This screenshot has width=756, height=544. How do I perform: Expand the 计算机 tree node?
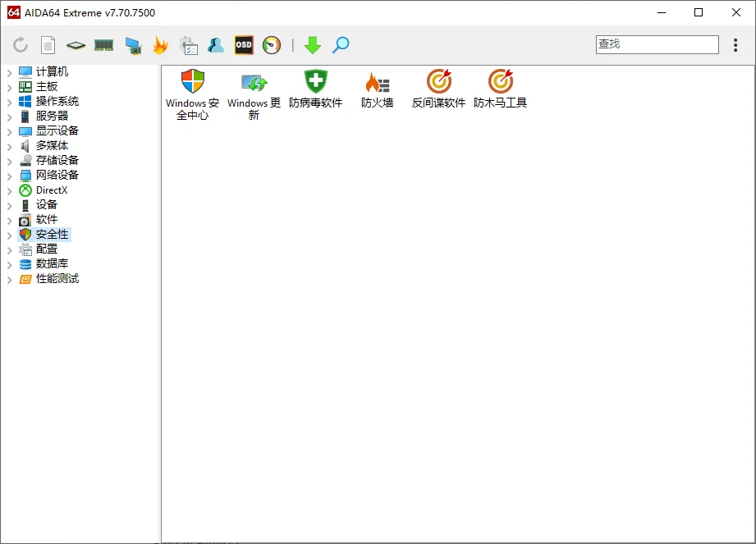[x=10, y=72]
